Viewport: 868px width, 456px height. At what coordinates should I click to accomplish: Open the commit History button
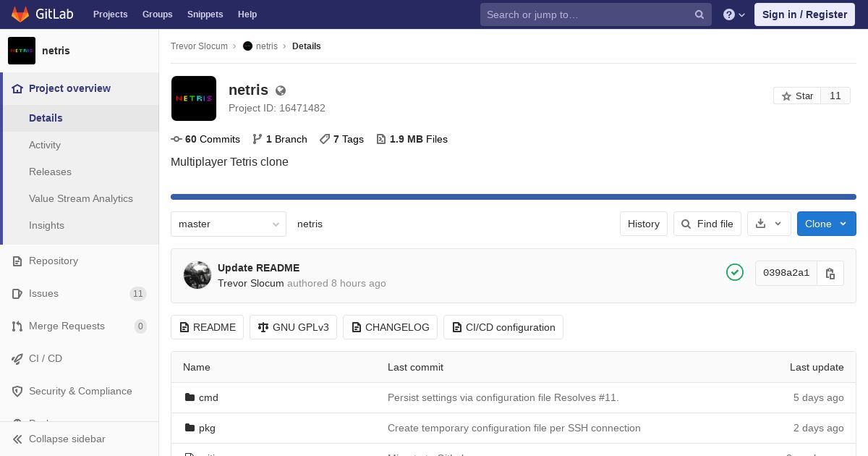(x=644, y=224)
